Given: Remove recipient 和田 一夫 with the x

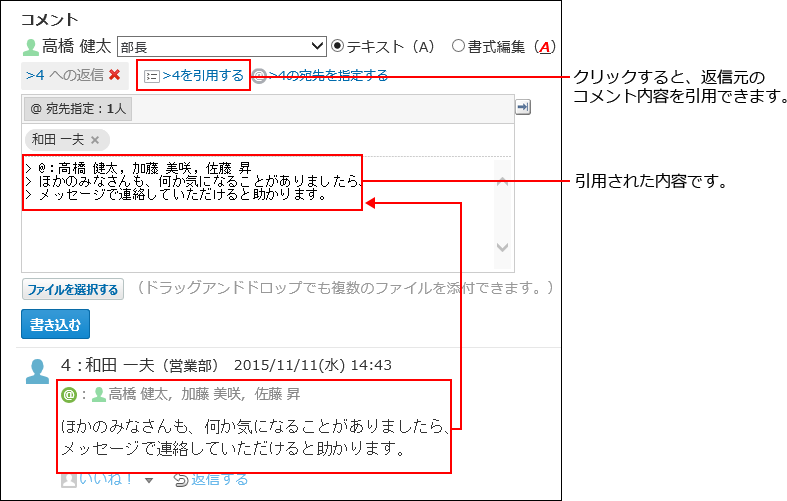Looking at the screenshot, I should 95,140.
